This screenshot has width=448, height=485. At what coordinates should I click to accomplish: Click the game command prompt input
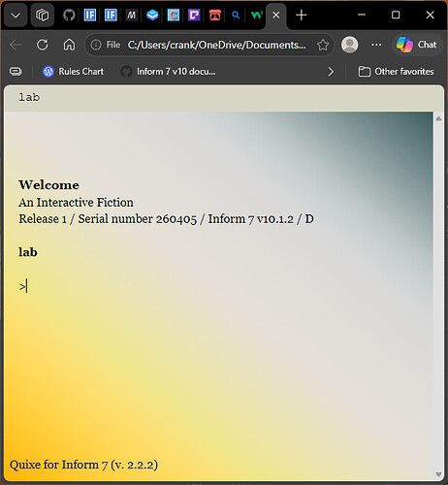tap(226, 286)
